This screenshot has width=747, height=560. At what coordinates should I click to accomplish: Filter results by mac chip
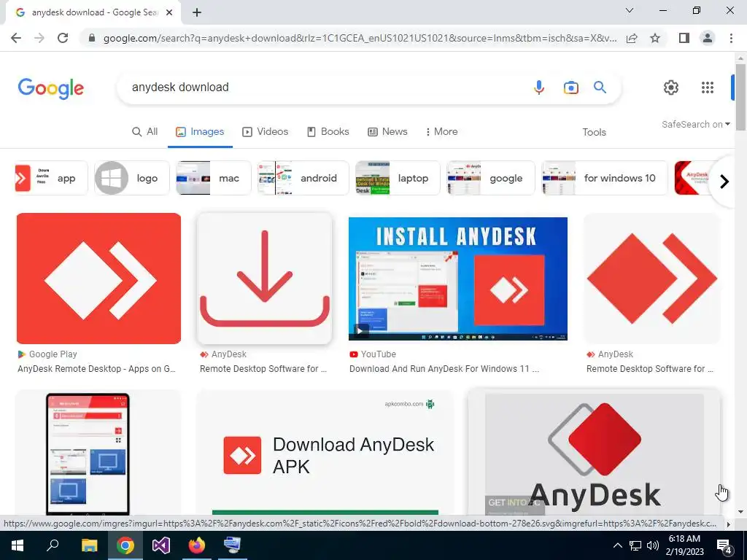coord(214,178)
